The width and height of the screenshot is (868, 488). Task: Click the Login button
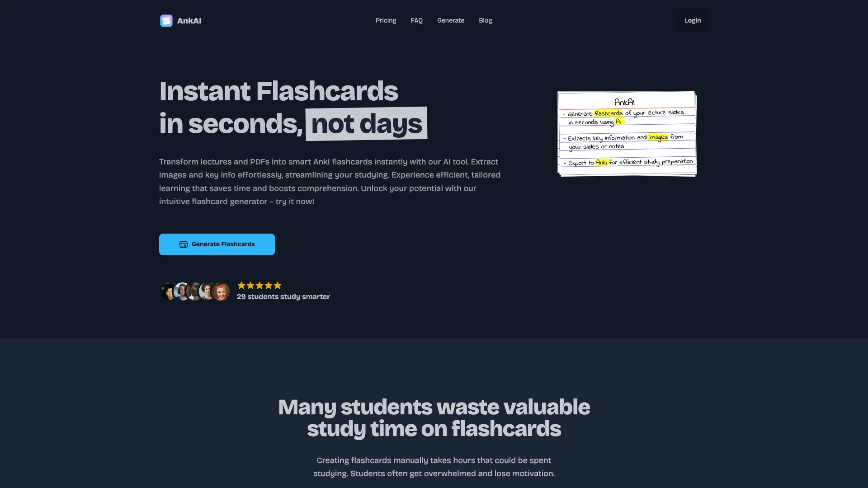(x=692, y=20)
